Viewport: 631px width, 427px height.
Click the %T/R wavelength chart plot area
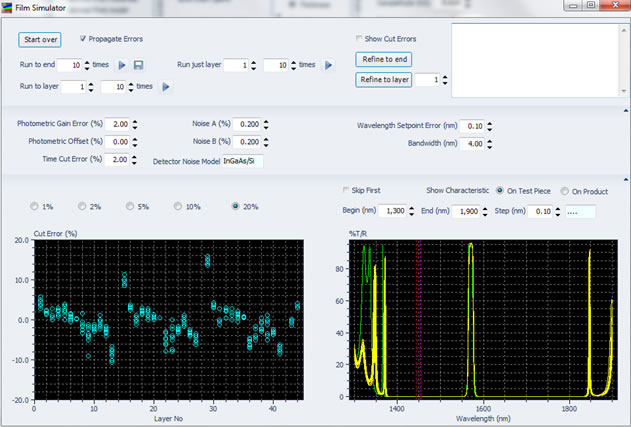pyautogui.click(x=483, y=319)
